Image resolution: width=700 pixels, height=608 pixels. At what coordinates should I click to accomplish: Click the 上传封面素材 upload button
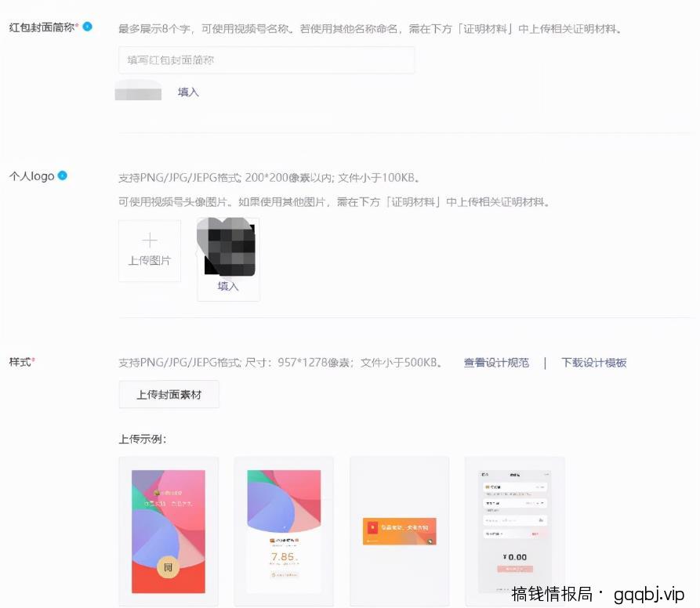[x=169, y=394]
